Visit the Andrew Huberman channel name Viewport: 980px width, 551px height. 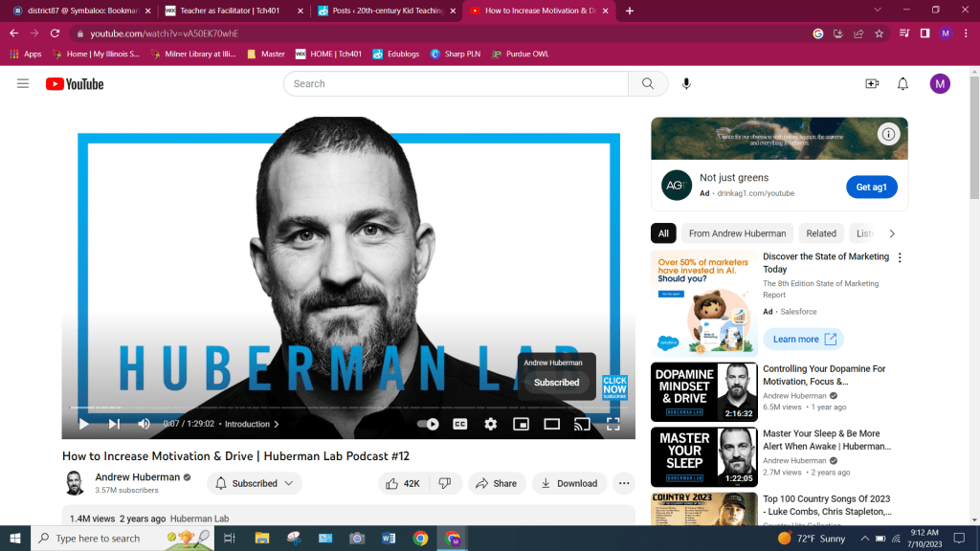coord(138,477)
